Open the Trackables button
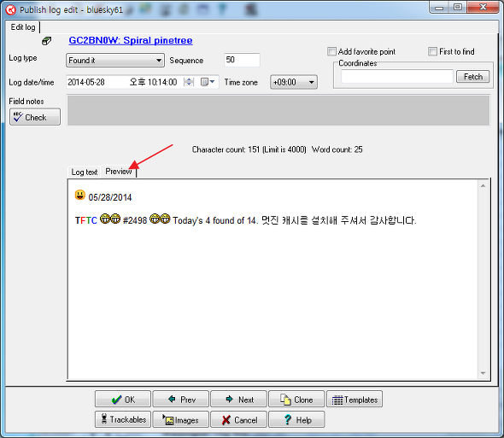The height and width of the screenshot is (438, 504). tap(123, 419)
